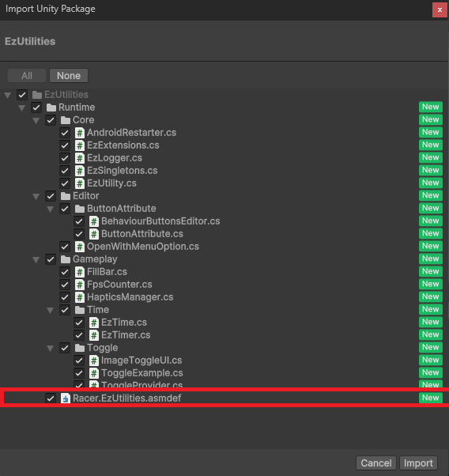
Task: Click the AndroidRestarter.cs script icon
Action: pyautogui.click(x=80, y=133)
